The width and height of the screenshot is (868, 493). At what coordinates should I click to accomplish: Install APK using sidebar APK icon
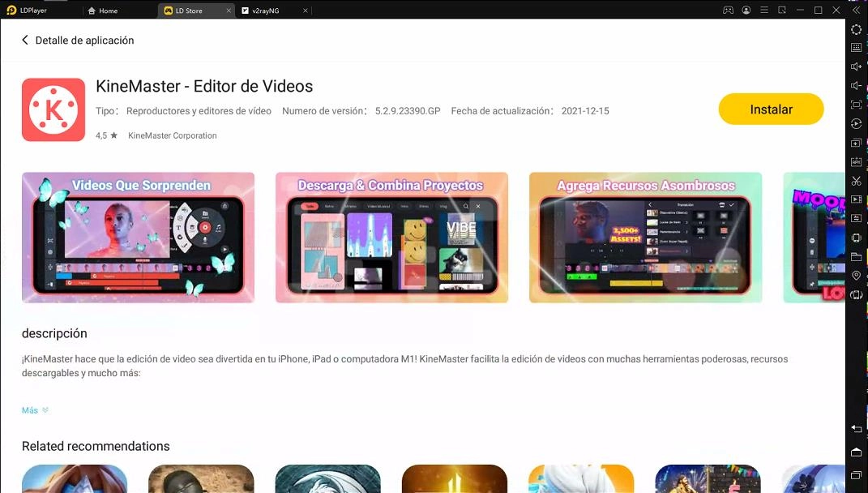click(x=856, y=161)
